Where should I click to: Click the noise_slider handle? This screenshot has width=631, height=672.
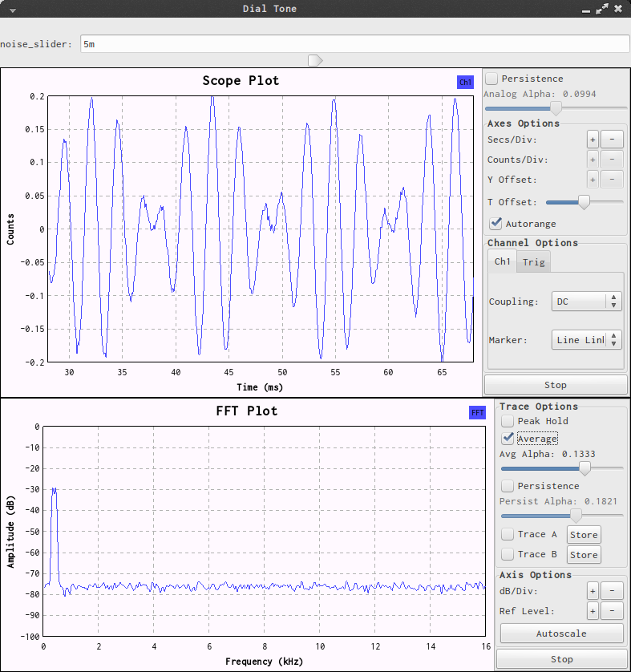coord(315,60)
